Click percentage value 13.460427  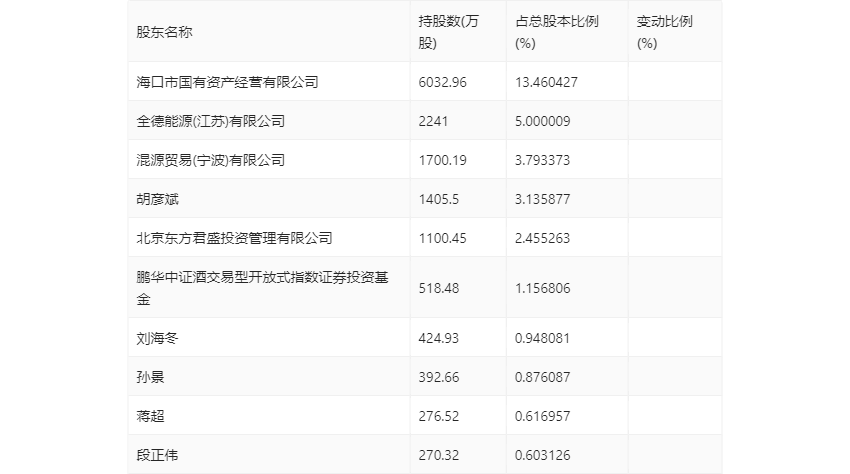tap(546, 82)
